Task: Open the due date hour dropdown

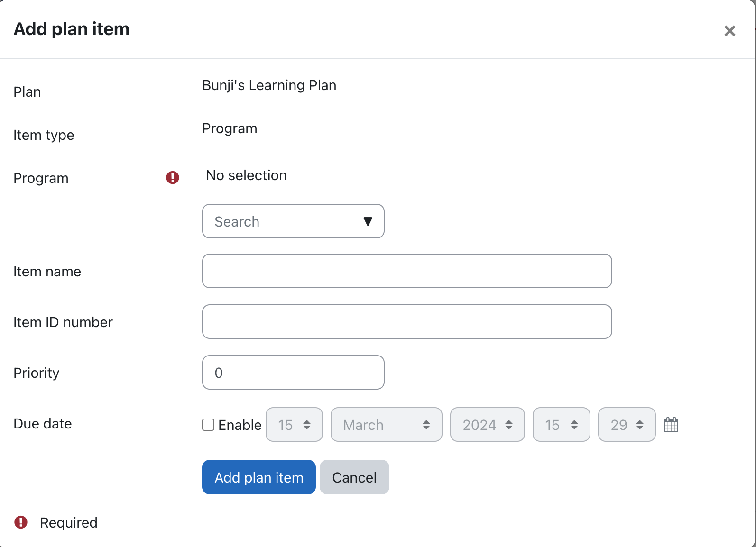Action: coord(561,425)
